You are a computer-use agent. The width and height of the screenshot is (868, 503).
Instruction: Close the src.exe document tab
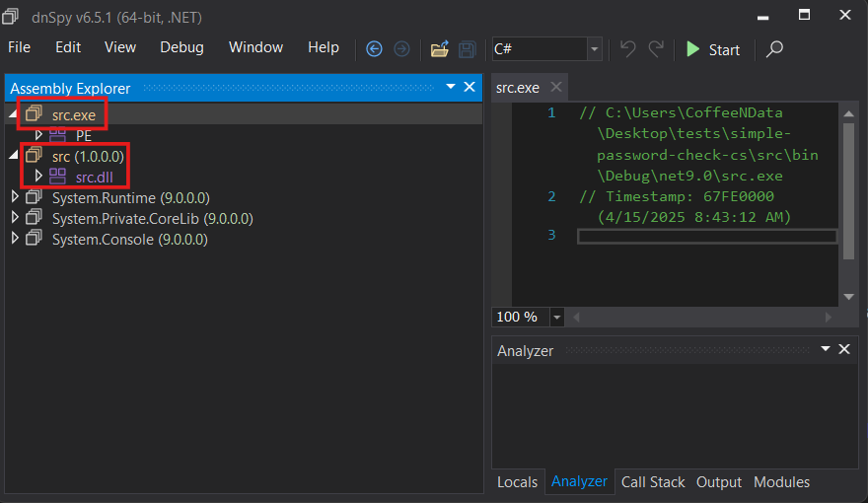(556, 87)
